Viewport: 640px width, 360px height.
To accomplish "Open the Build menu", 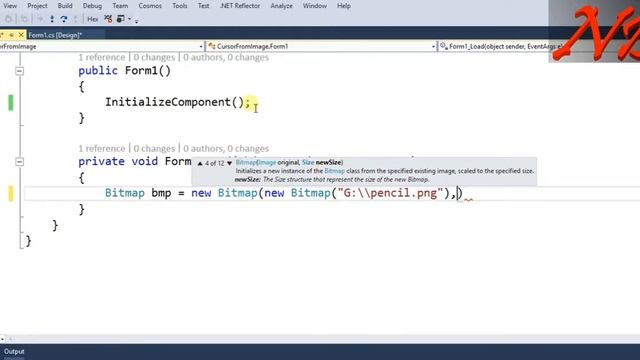I will 65,6.
